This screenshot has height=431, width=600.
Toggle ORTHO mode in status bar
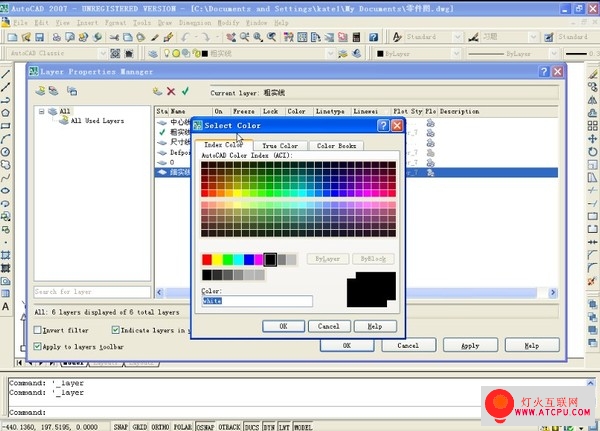click(160, 426)
